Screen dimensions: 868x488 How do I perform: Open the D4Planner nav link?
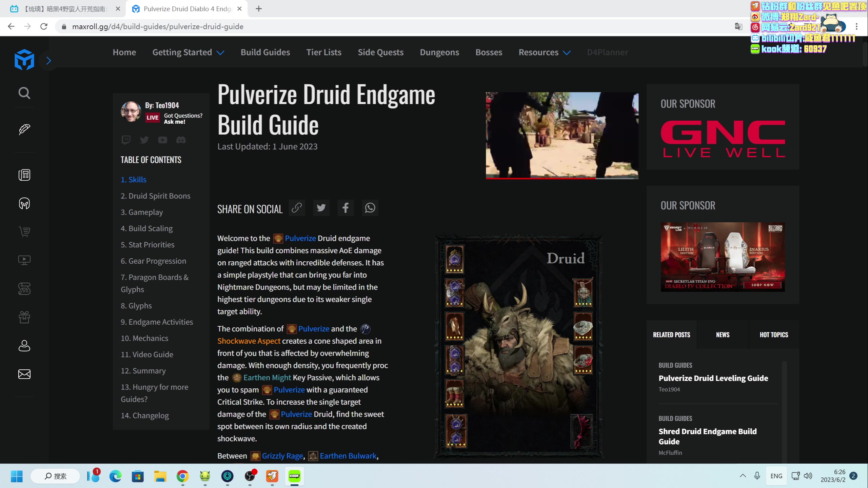point(608,52)
